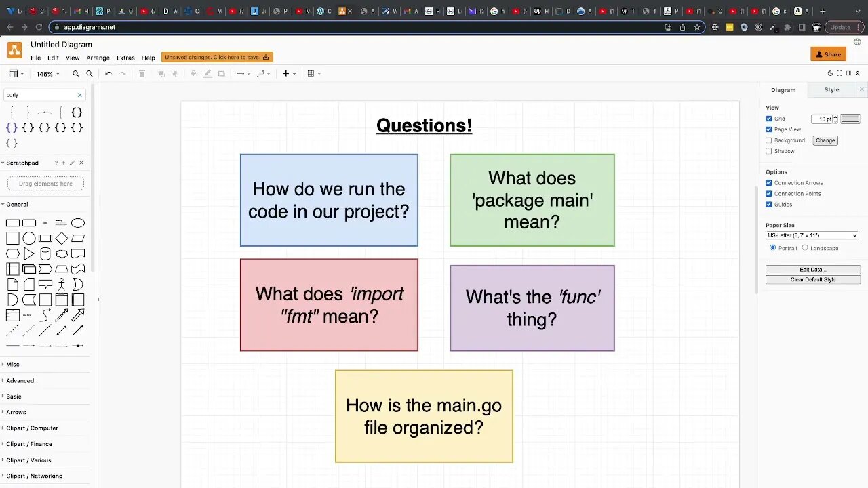This screenshot has height=488, width=868.
Task: Select the ellipse shape in General
Action: (78, 223)
